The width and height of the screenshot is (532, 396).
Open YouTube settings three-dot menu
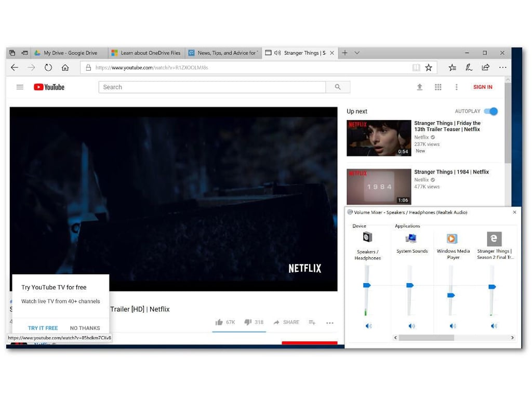click(456, 87)
